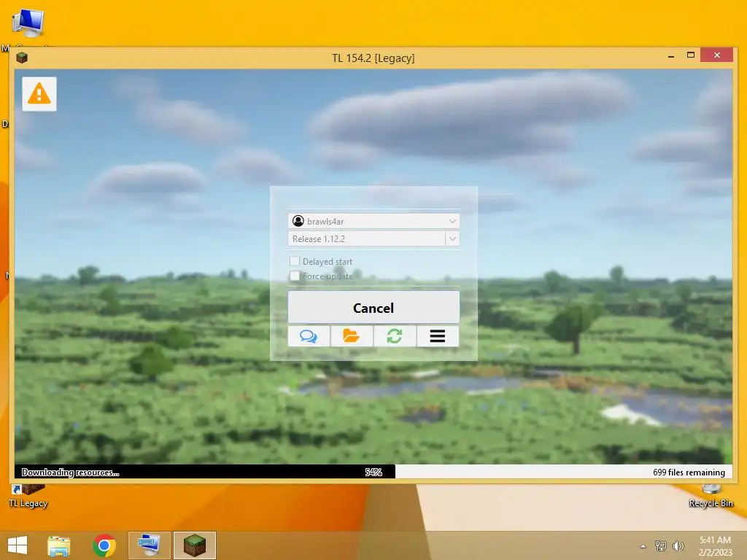Switch to the computer window taskbar icon

(x=149, y=545)
